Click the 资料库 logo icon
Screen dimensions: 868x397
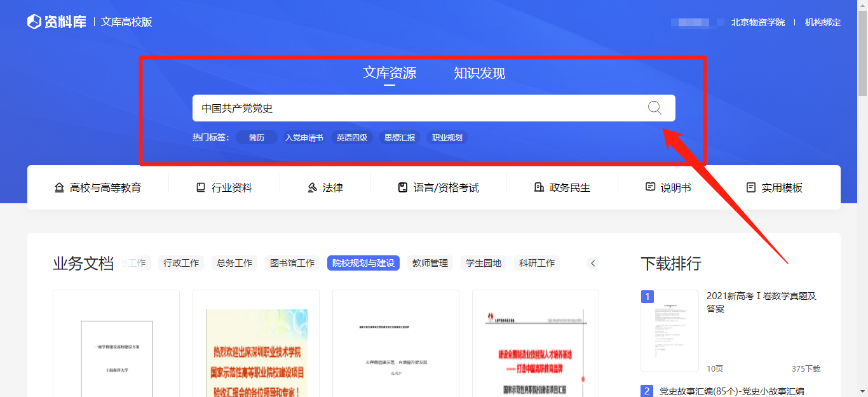coord(34,22)
